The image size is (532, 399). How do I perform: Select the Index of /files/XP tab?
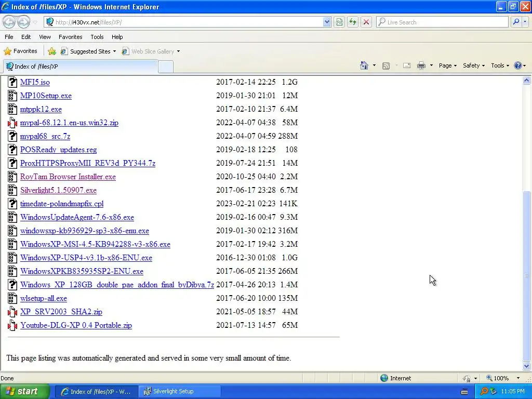coord(81,66)
